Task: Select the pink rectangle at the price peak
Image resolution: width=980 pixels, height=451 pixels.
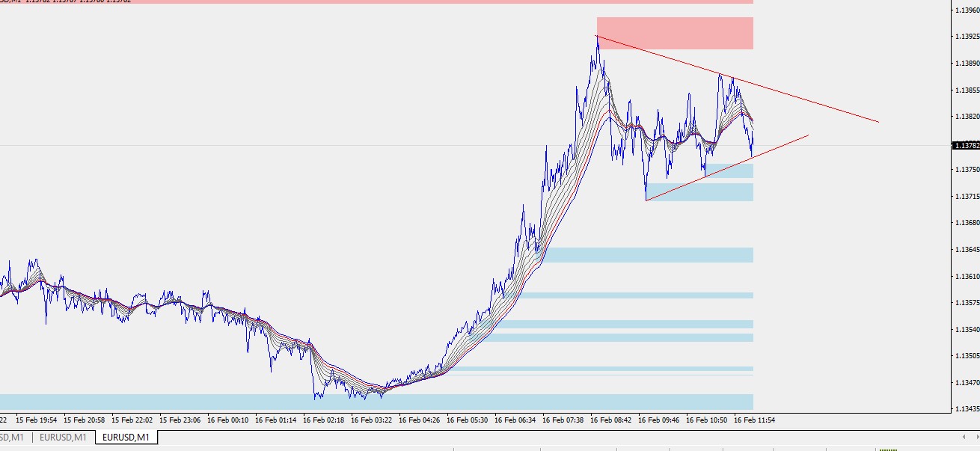Action: click(x=675, y=33)
